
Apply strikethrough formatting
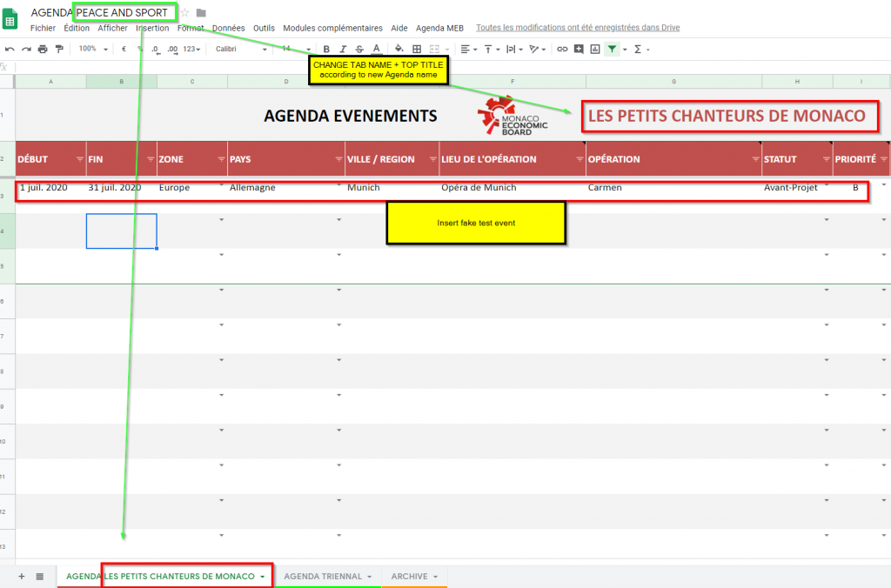click(358, 49)
